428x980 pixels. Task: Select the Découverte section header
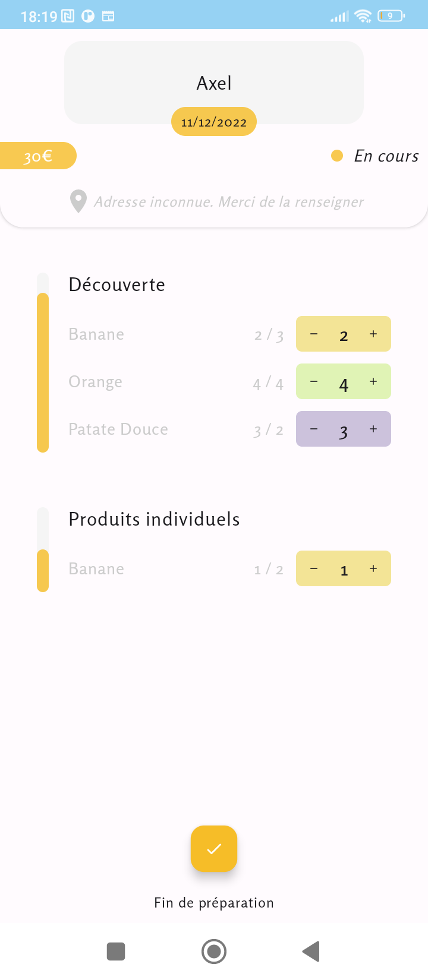click(117, 284)
